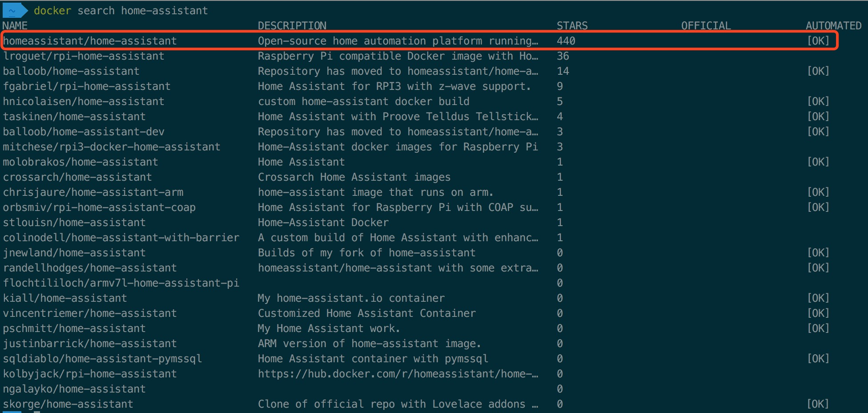Click [OK] in molobrakos/home-assistant row
Viewport: 868px width, 413px height.
(818, 162)
